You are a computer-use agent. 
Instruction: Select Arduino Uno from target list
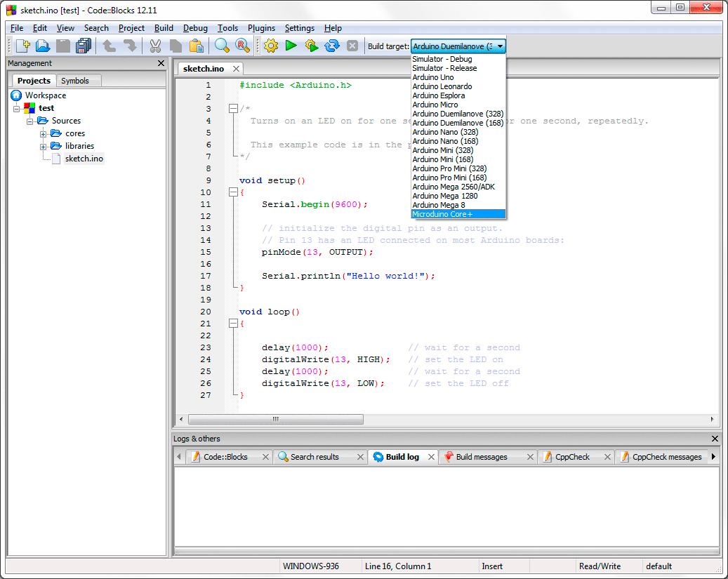pos(458,77)
